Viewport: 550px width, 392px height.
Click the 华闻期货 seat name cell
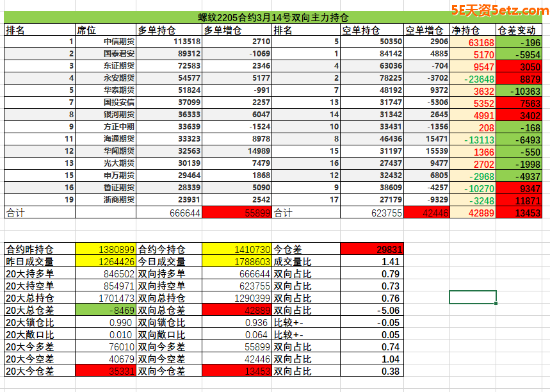pos(105,151)
